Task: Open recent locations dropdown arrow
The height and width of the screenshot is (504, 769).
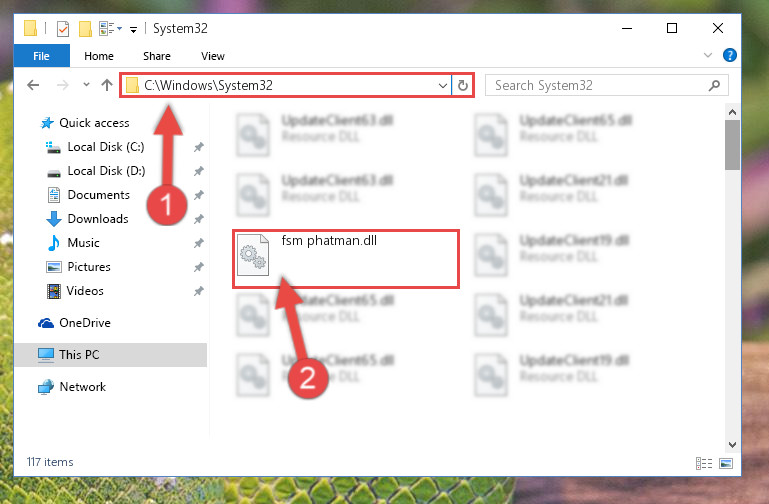Action: (x=86, y=85)
